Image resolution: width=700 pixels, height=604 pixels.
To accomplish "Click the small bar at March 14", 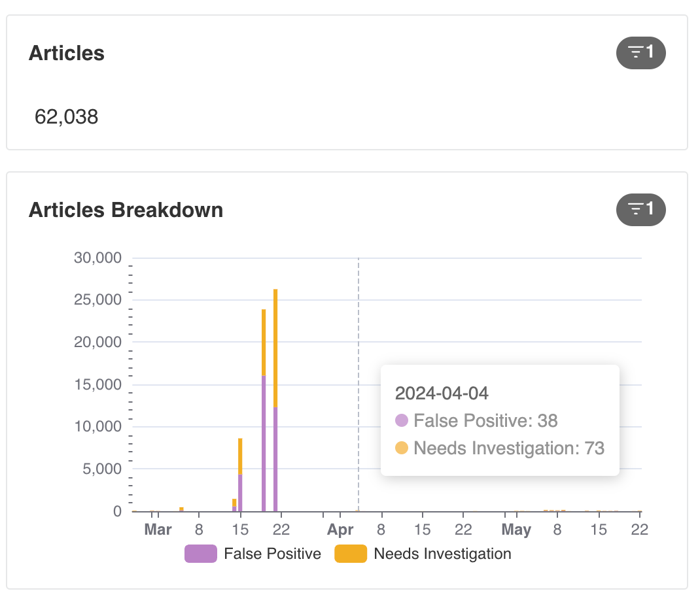I will (x=234, y=505).
